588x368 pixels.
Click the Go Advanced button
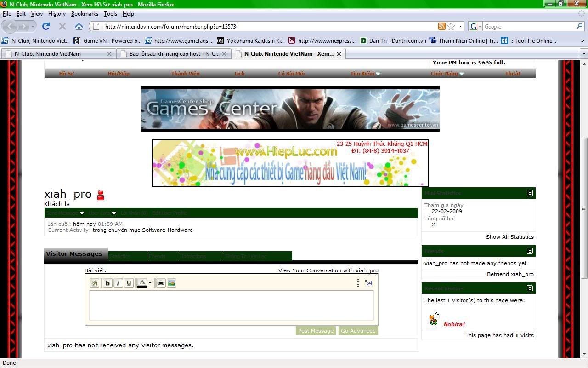pyautogui.click(x=358, y=331)
